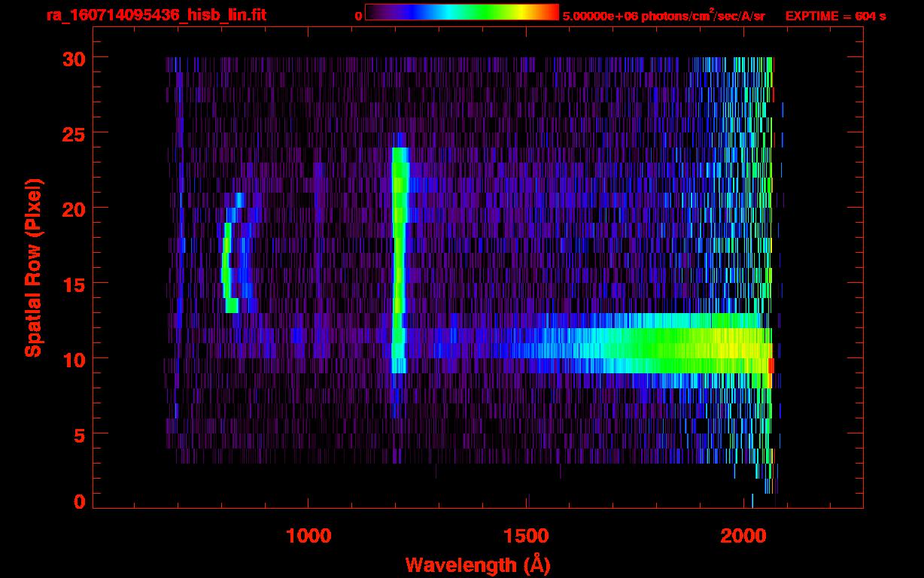
Task: Click the color bar minimum label 0
Action: [x=358, y=16]
